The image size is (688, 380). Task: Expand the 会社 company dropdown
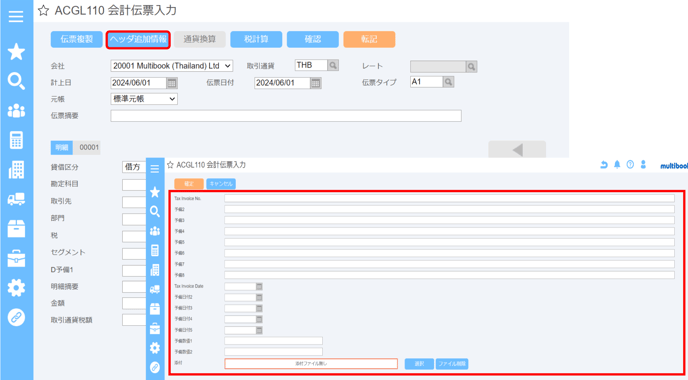point(172,66)
